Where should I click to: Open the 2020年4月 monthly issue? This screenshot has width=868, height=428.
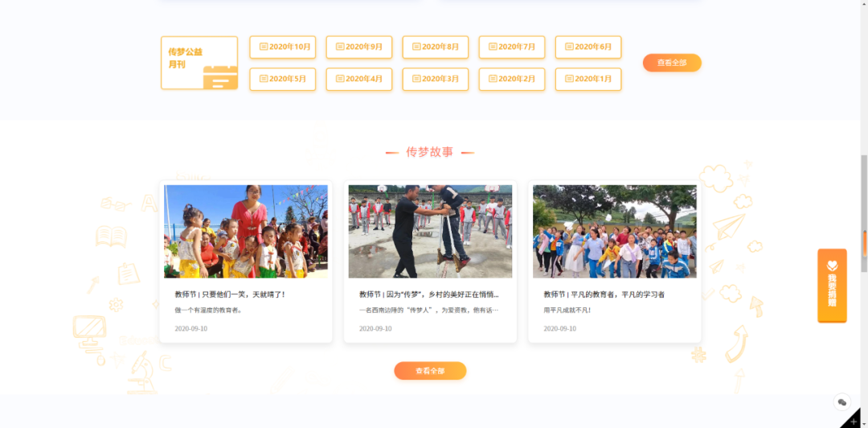point(358,79)
